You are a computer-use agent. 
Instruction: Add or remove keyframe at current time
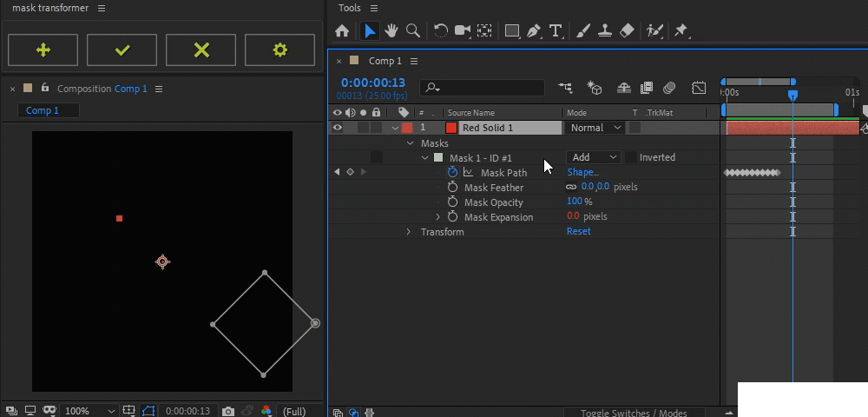tap(350, 172)
